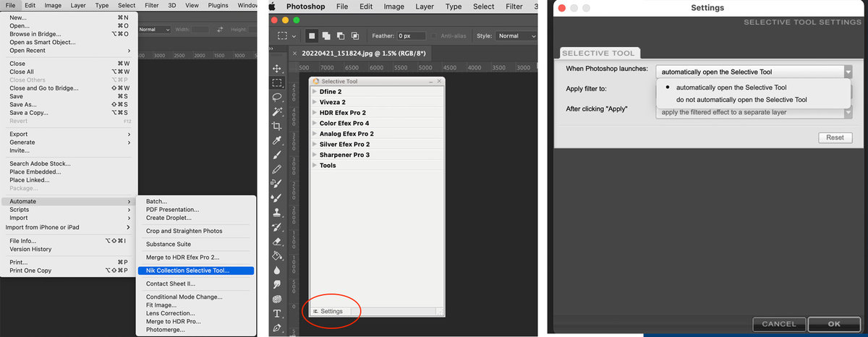Click the CANCEL button in Settings
The width and height of the screenshot is (868, 337).
[x=778, y=324]
